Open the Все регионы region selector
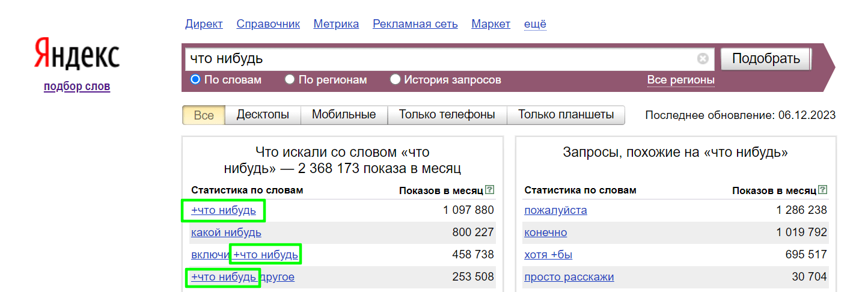Screen dimensions: 868x292 pos(681,80)
